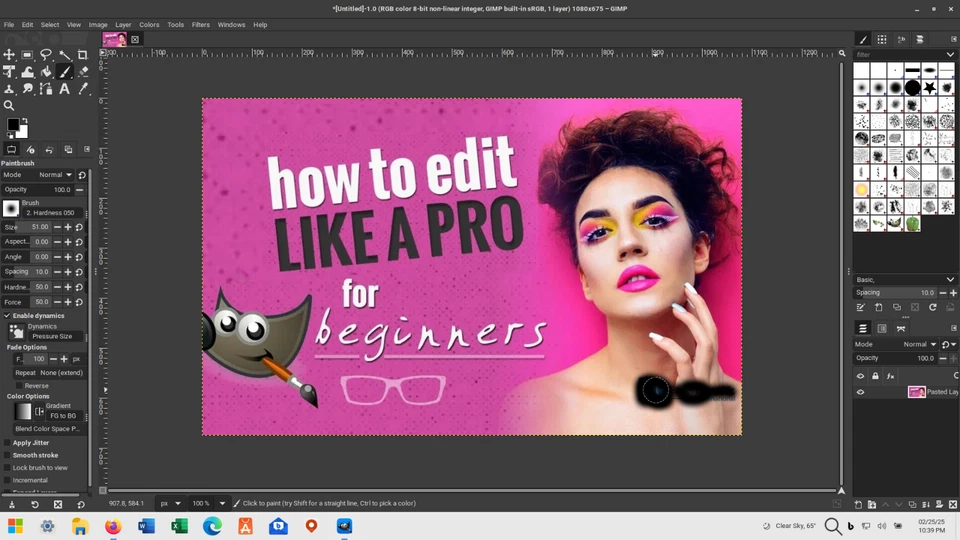Enable the Apply Jitter checkbox
960x540 pixels.
(x=7, y=442)
